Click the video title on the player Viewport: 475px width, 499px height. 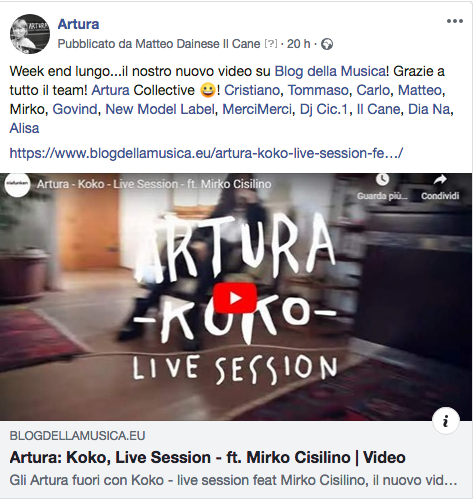click(x=154, y=184)
